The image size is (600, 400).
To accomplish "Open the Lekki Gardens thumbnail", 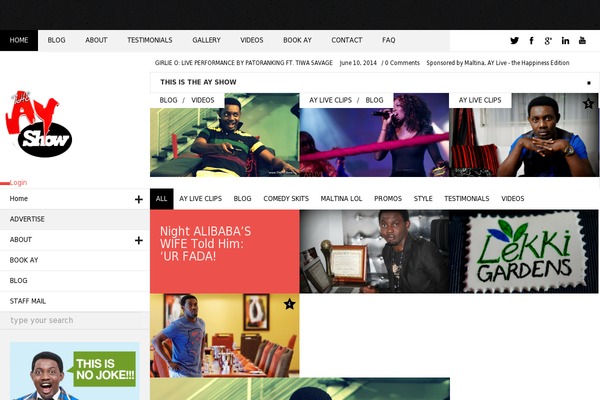I will tap(524, 251).
